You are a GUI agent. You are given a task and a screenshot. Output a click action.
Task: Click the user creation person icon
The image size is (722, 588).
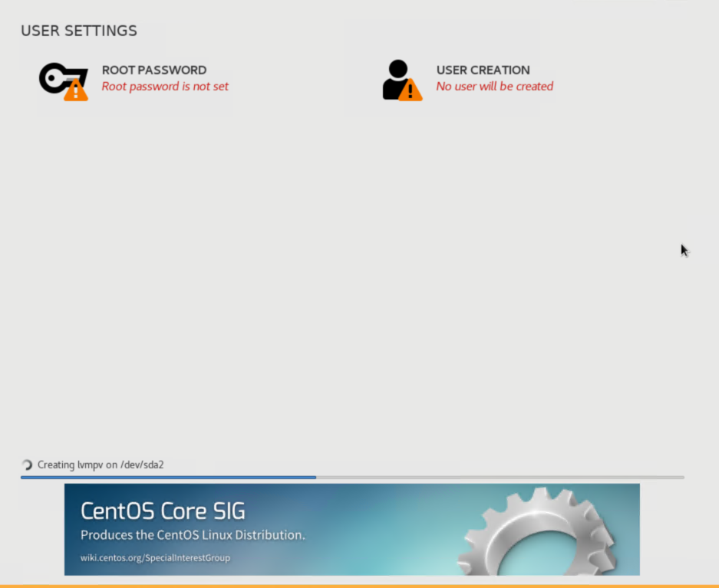click(402, 80)
